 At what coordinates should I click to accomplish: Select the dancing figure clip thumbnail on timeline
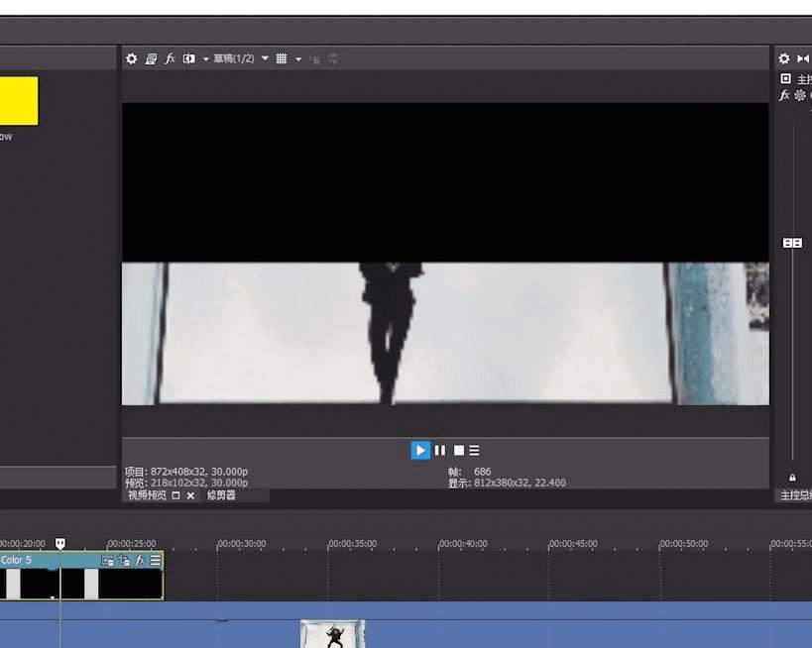[332, 633]
